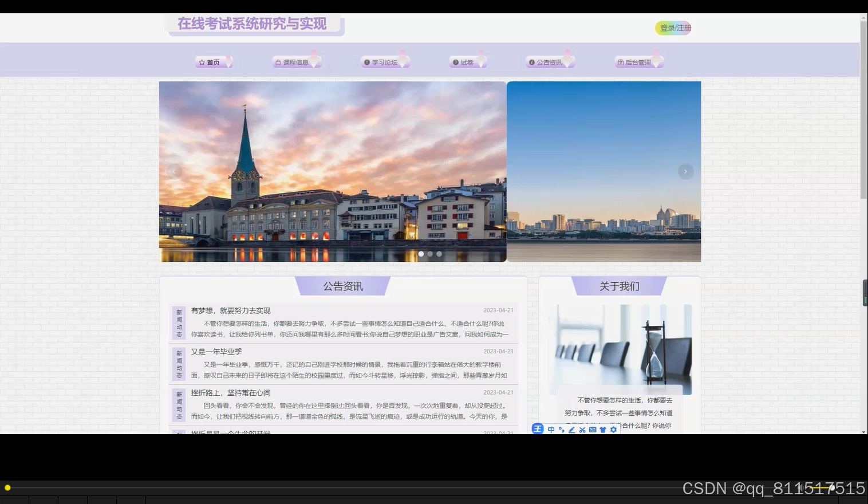This screenshot has height=504, width=868.
Task: Select the third carousel indicator dot
Action: pos(439,254)
